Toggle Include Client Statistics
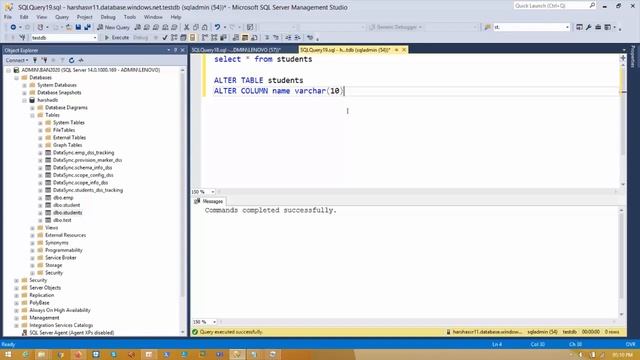The image size is (640, 360). click(223, 38)
